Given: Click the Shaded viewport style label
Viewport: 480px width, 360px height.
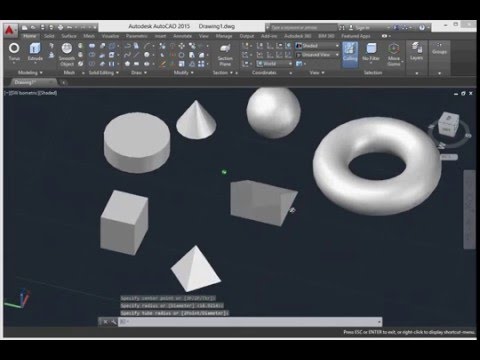Looking at the screenshot, I should 47,93.
